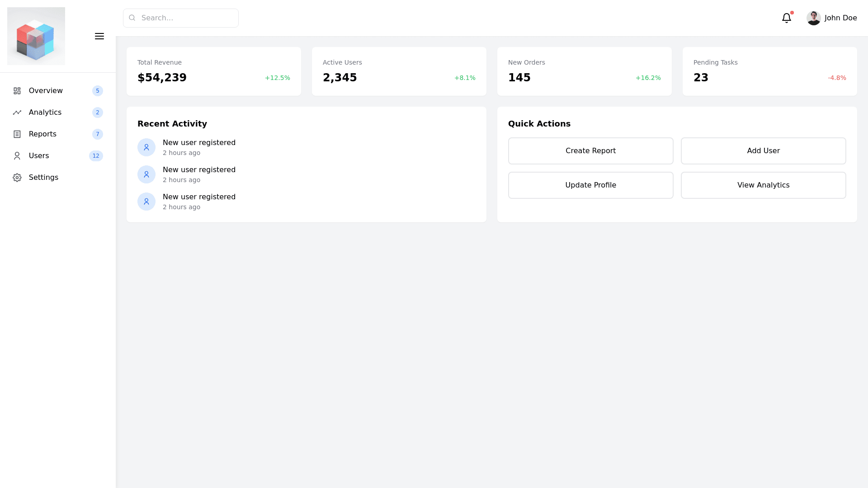Click the Analytics trend line icon

tap(17, 113)
